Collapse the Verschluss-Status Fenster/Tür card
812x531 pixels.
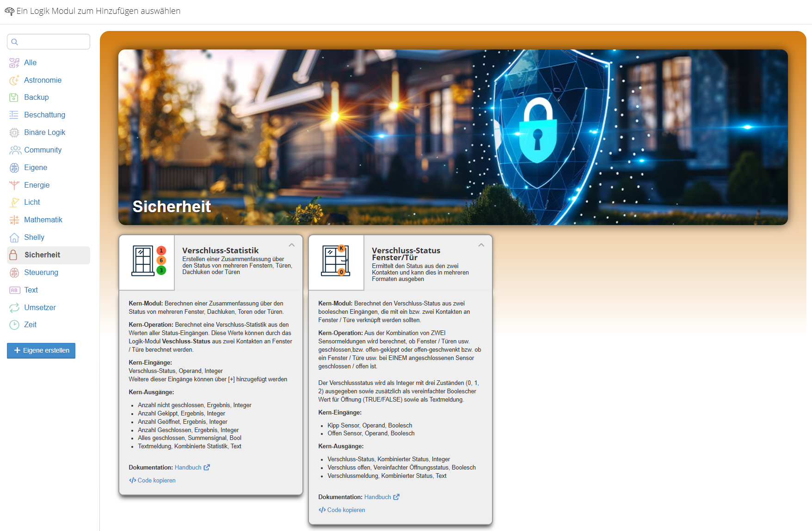481,245
